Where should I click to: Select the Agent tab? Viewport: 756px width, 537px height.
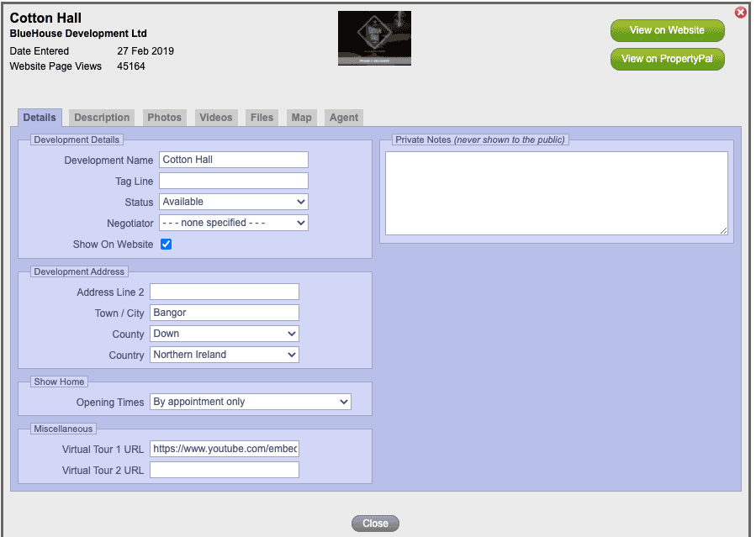[x=344, y=118]
